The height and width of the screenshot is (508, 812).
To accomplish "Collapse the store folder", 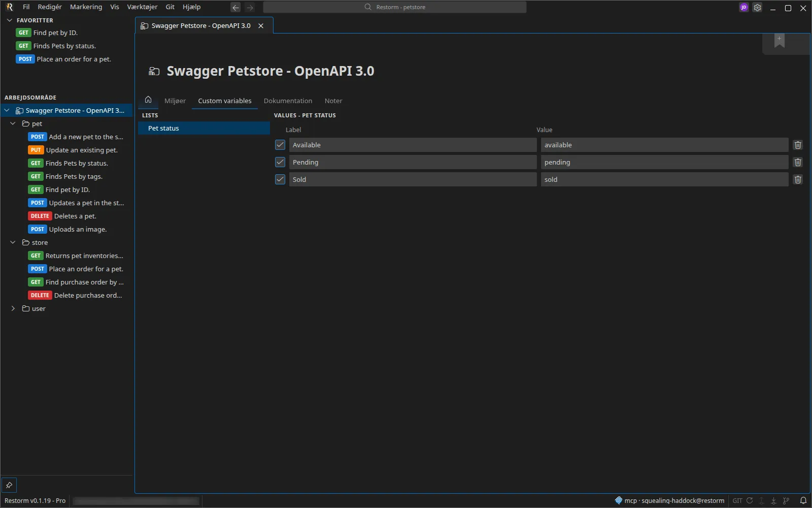I will (x=13, y=242).
